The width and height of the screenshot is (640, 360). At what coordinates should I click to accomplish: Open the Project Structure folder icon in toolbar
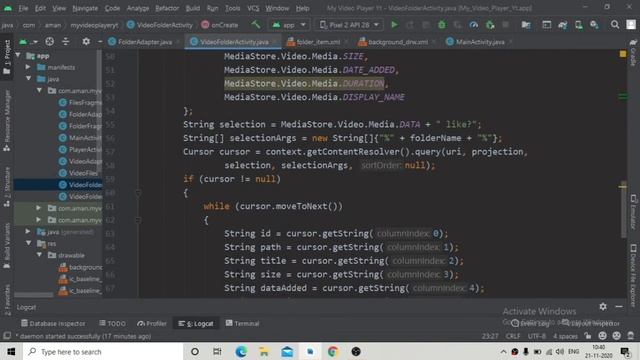(x=526, y=25)
